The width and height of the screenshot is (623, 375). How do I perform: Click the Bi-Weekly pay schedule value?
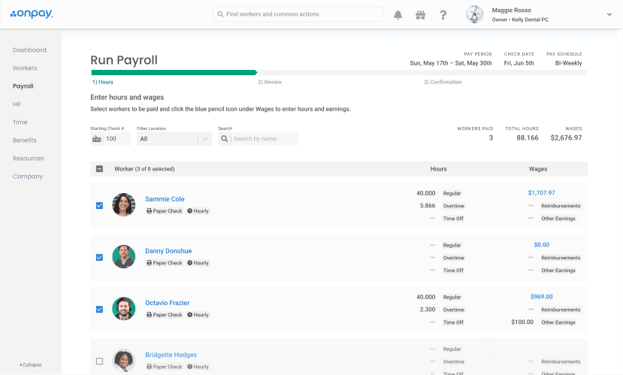coord(569,63)
